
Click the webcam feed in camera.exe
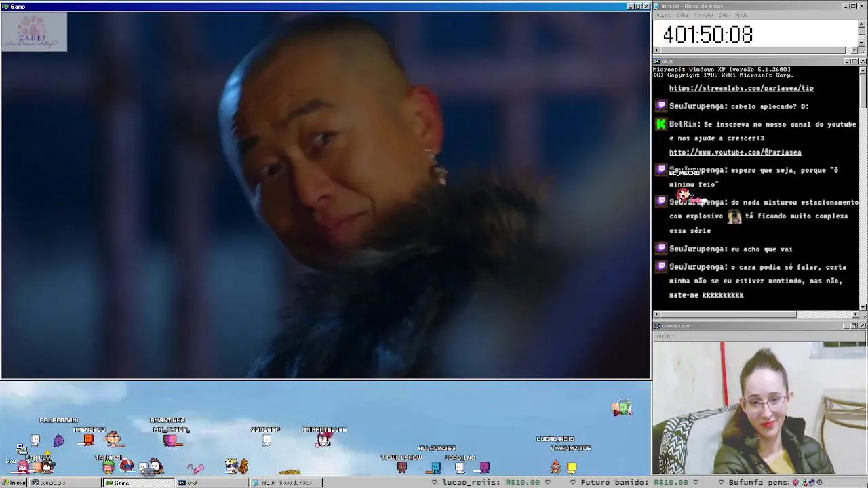tap(759, 407)
